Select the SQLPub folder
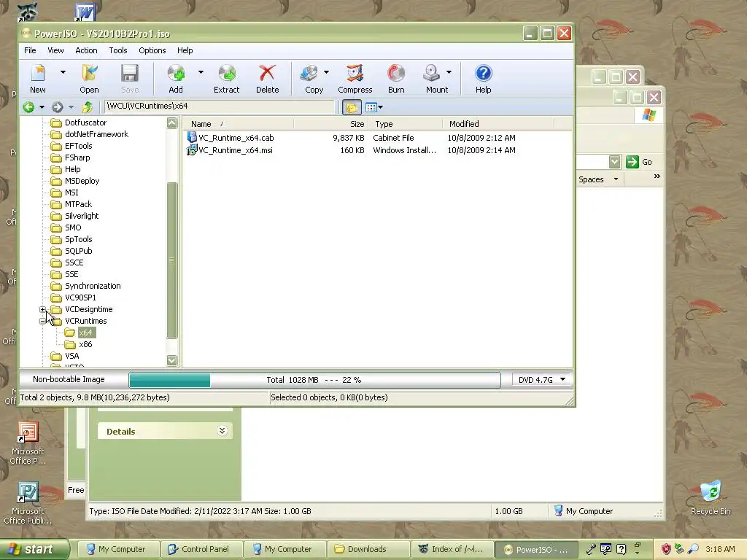Screen dimensions: 747x560 (78, 251)
